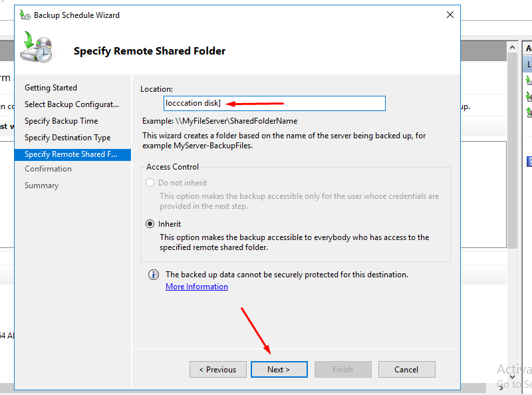Switch to the Specify Destination Type step
The image size is (532, 395).
point(67,138)
